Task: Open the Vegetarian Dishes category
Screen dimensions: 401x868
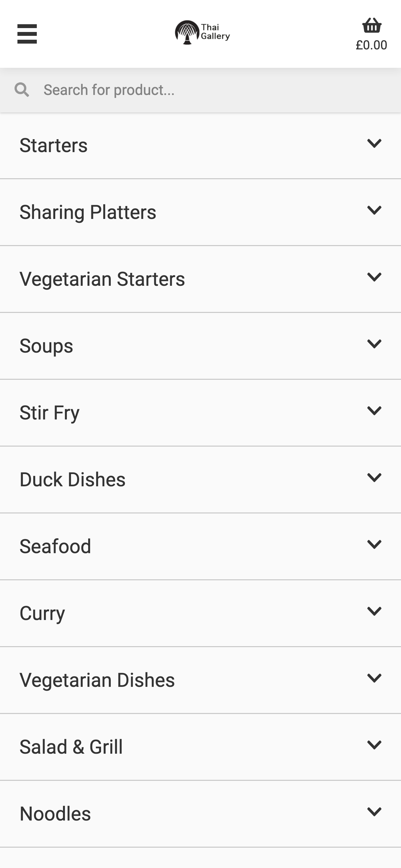Action: click(200, 680)
